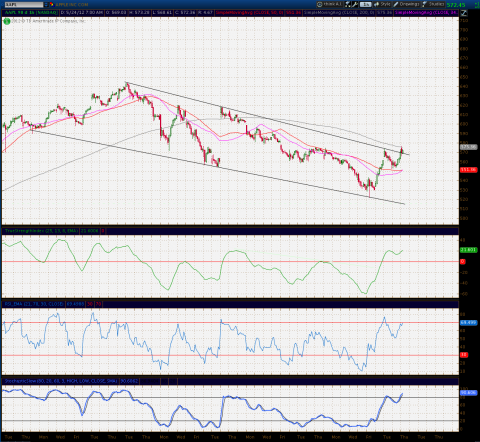Open the Style menu

point(382,4)
